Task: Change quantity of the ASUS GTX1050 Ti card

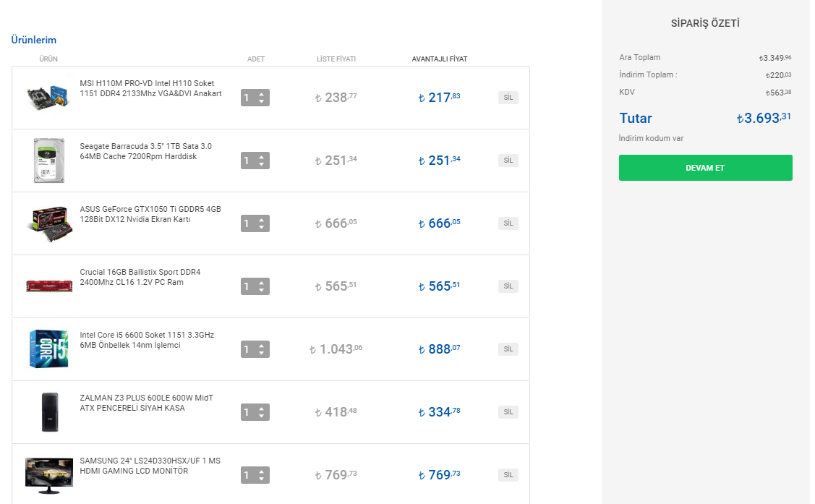Action: pos(255,223)
